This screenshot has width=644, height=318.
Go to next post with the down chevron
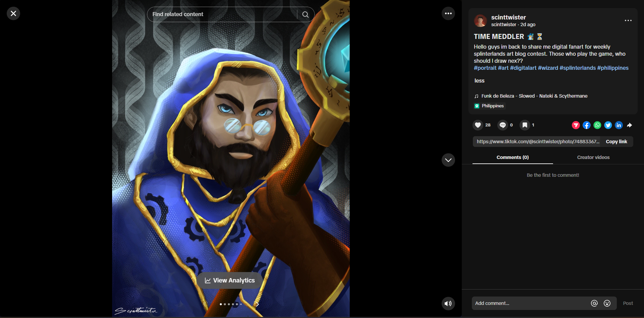(x=448, y=160)
